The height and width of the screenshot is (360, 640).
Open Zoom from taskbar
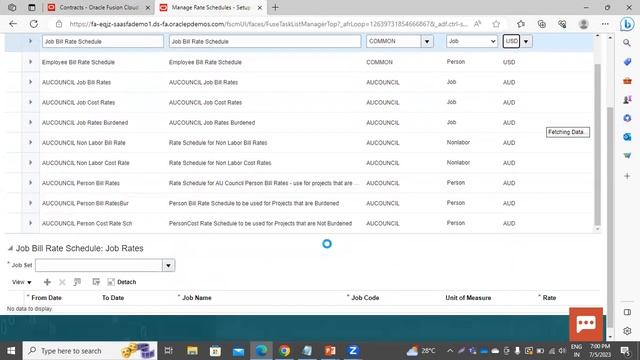tap(353, 351)
